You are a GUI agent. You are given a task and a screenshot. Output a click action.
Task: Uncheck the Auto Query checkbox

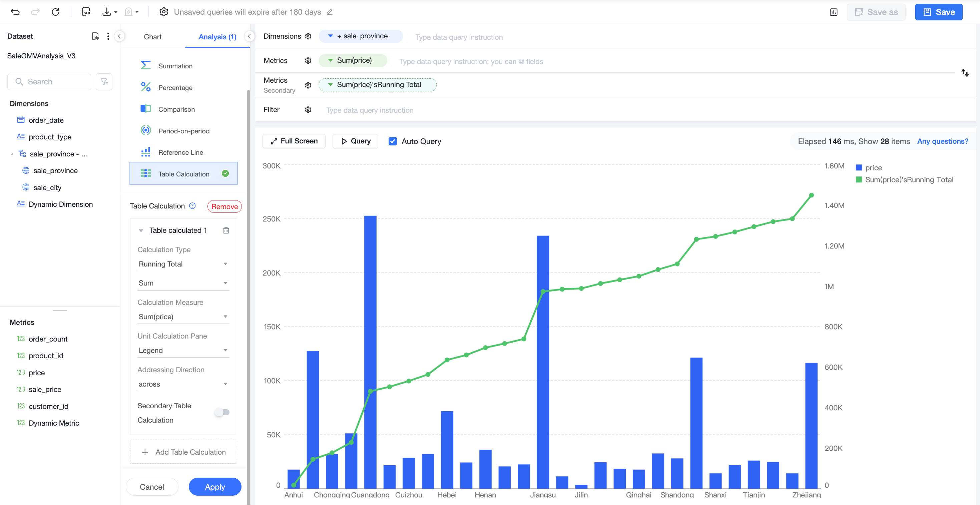[393, 141]
